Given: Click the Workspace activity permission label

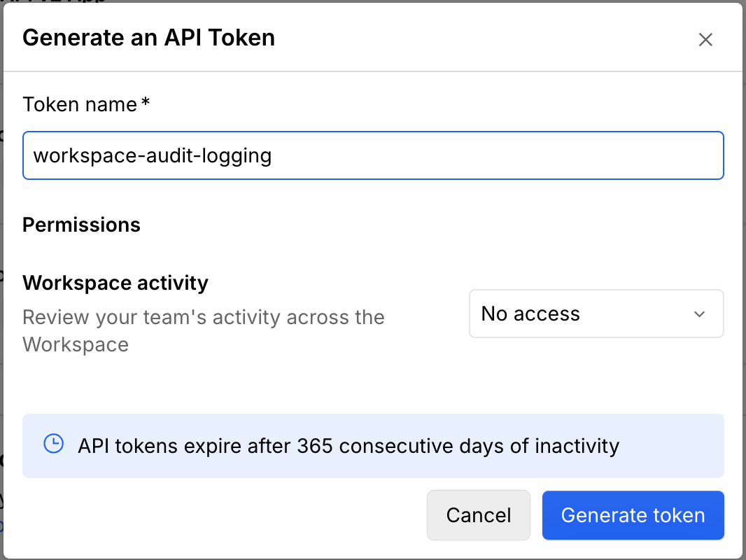Looking at the screenshot, I should click(115, 283).
